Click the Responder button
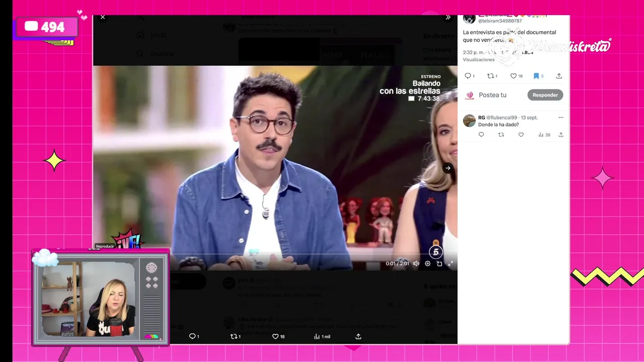The image size is (644, 362). (x=545, y=95)
